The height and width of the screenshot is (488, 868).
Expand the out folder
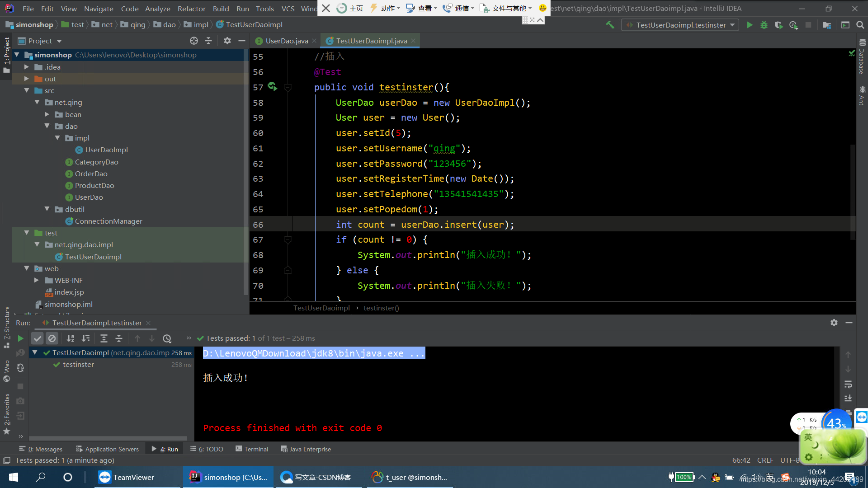pyautogui.click(x=27, y=79)
